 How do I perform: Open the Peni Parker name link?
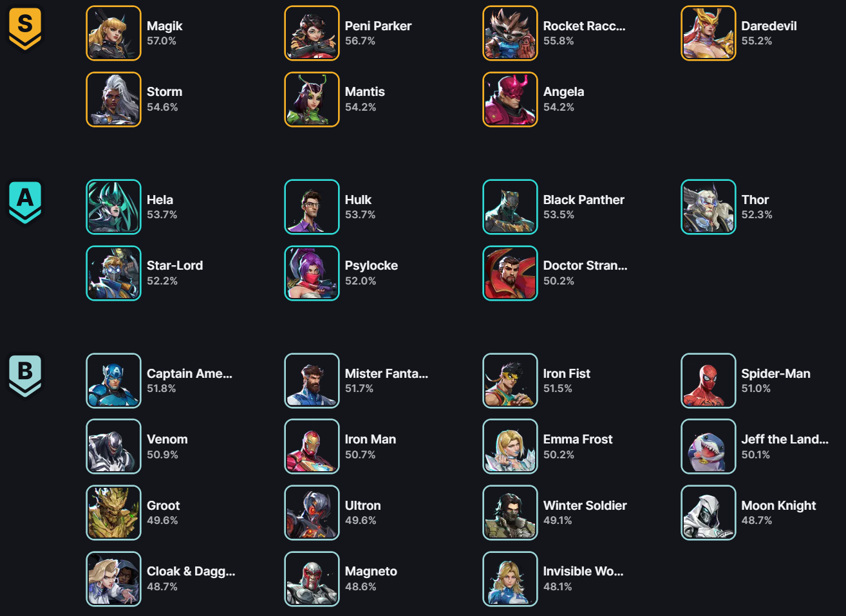pos(378,26)
